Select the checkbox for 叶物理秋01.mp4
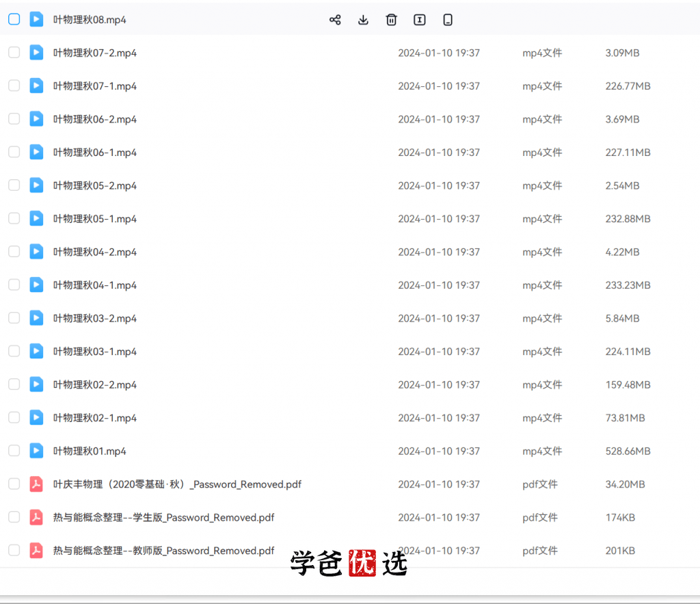The height and width of the screenshot is (604, 700). 14,451
